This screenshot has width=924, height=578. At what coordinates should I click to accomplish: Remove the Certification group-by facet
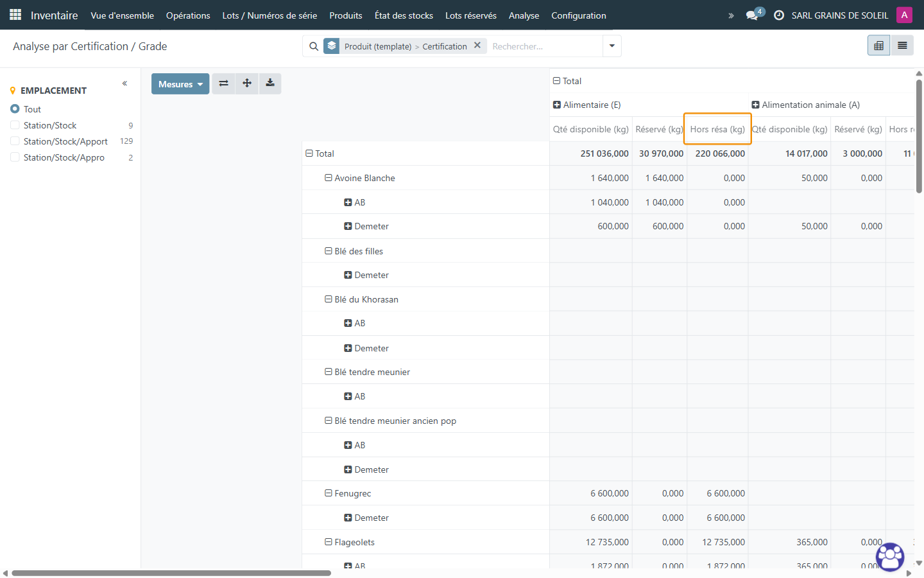477,46
